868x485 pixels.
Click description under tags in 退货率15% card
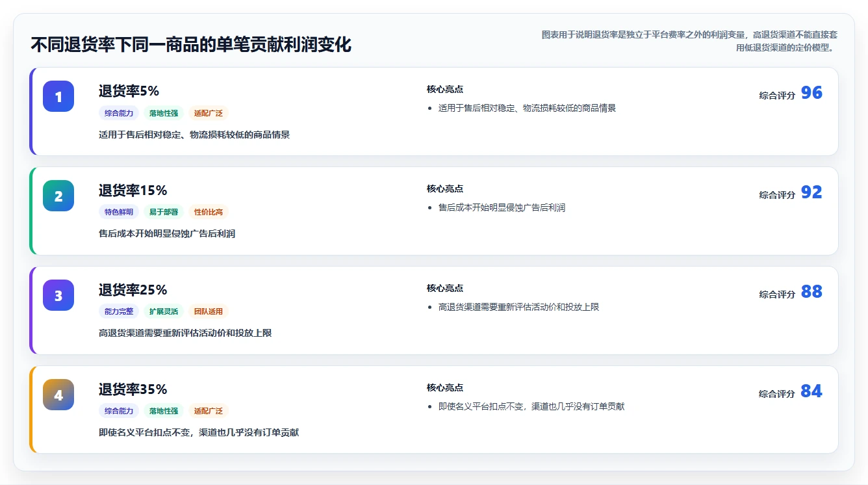[x=167, y=234]
